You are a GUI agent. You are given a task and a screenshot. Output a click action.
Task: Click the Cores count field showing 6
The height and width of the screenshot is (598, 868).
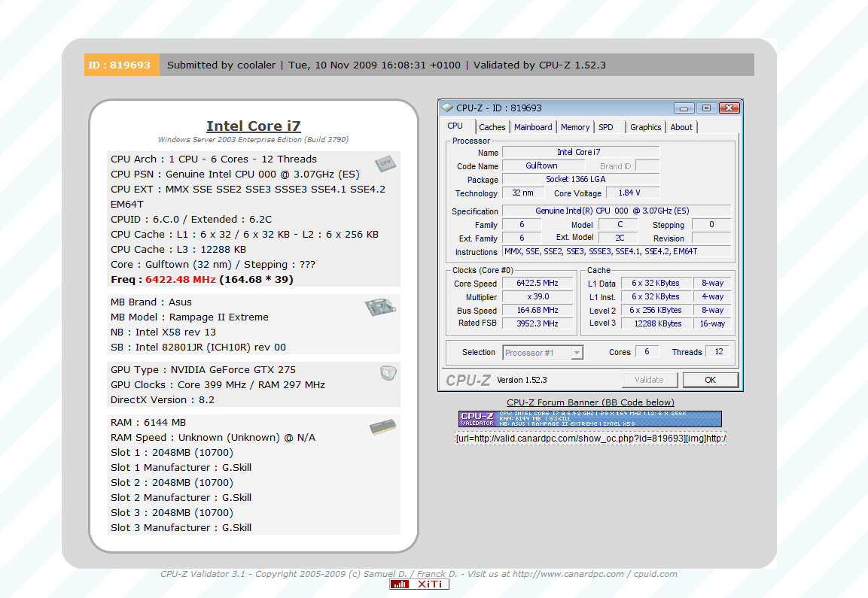[647, 352]
